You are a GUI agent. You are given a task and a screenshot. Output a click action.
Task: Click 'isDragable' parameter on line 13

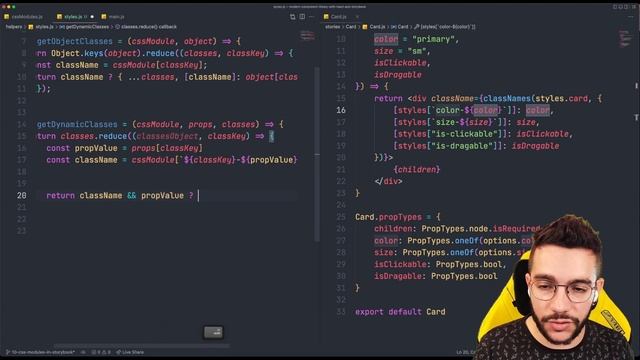(398, 75)
